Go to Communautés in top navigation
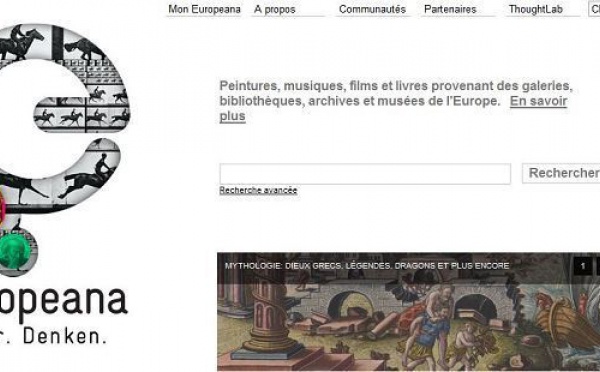This screenshot has height=372, width=600. pos(372,9)
